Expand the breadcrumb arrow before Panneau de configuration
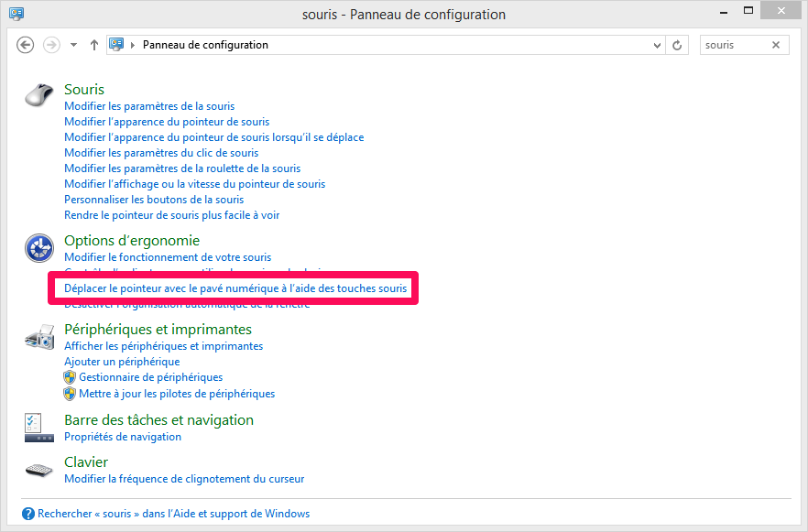The image size is (808, 532). (134, 45)
